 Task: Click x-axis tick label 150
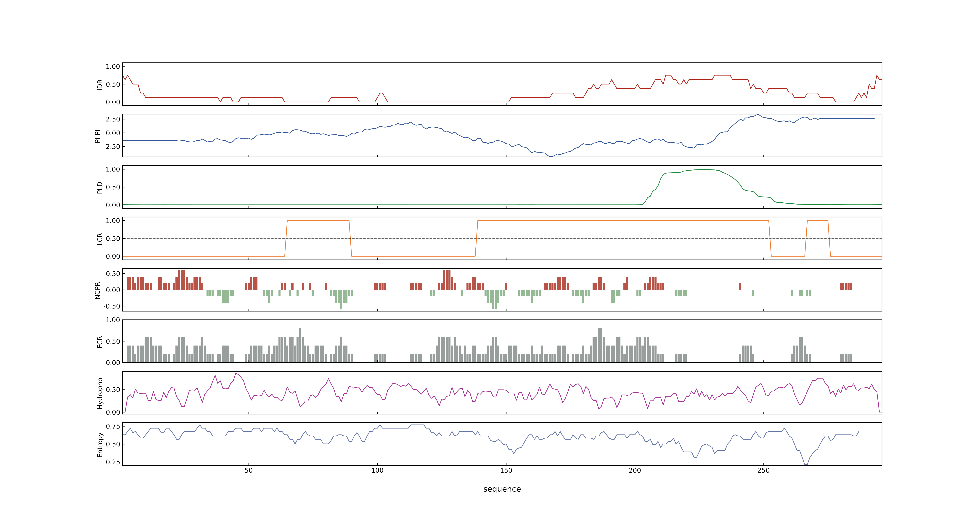506,470
